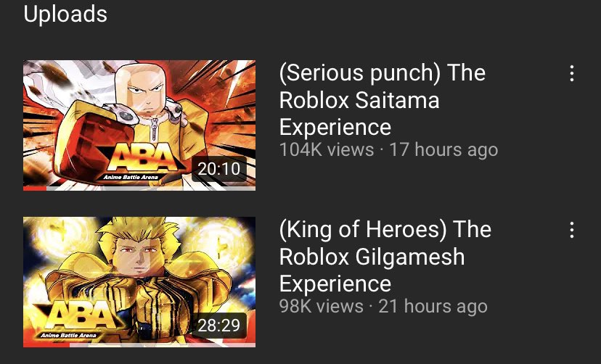Click "Anime Battle Arena" caption on the Saitama thumbnail
Image resolution: width=601 pixels, height=364 pixels.
click(x=131, y=177)
